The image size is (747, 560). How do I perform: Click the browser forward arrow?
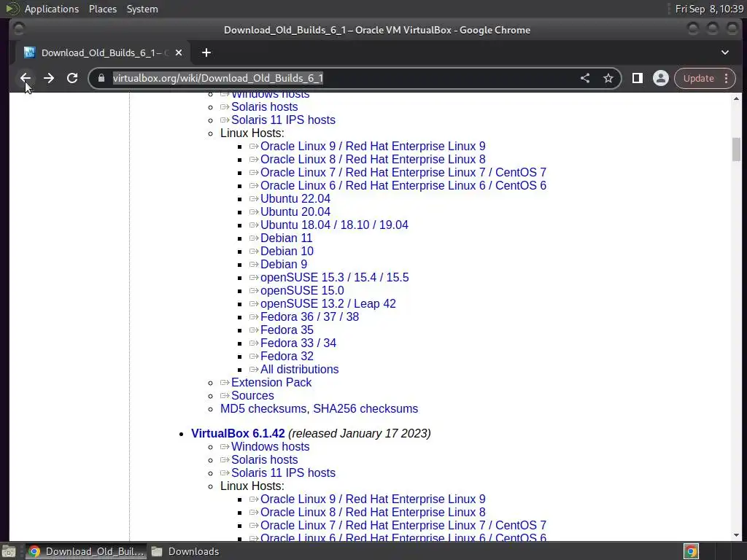[49, 78]
